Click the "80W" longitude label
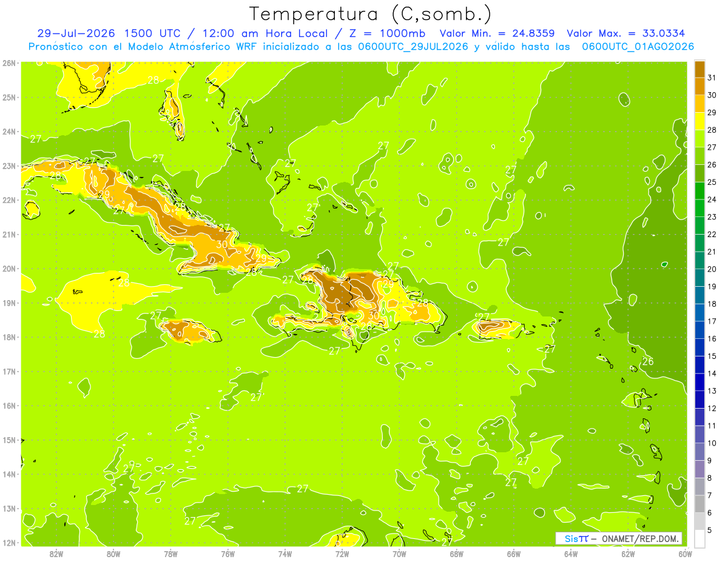The width and height of the screenshot is (728, 562). click(x=113, y=554)
